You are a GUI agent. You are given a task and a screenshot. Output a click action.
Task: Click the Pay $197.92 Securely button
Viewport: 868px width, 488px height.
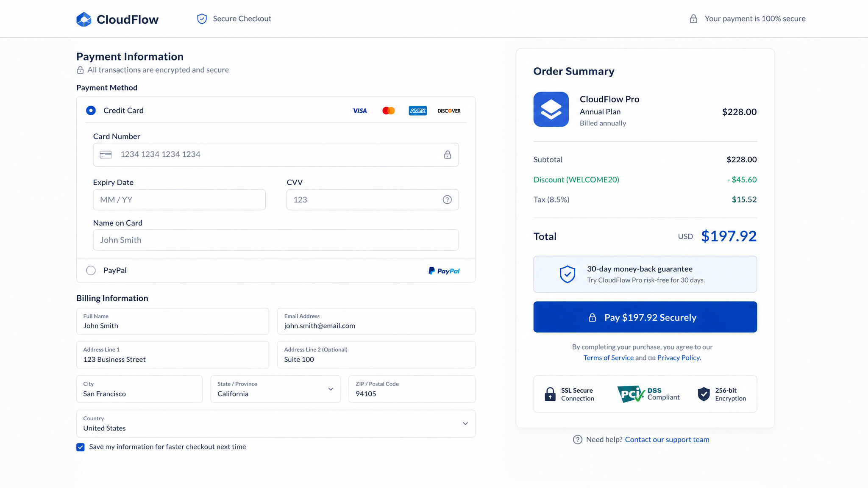pyautogui.click(x=645, y=317)
